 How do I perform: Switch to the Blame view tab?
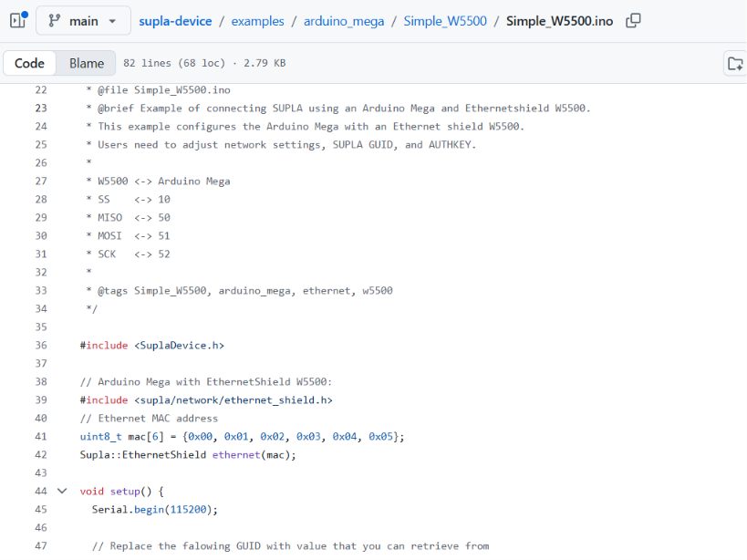click(87, 63)
